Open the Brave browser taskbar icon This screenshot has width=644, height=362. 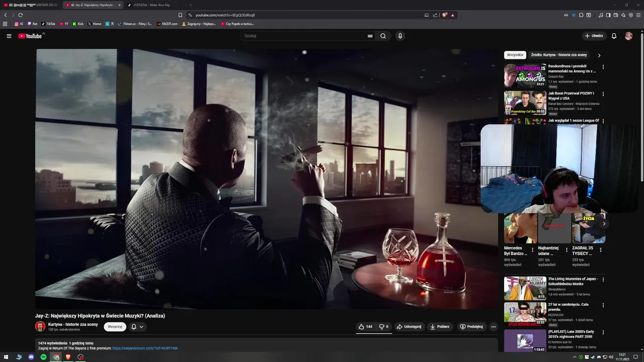point(68,357)
